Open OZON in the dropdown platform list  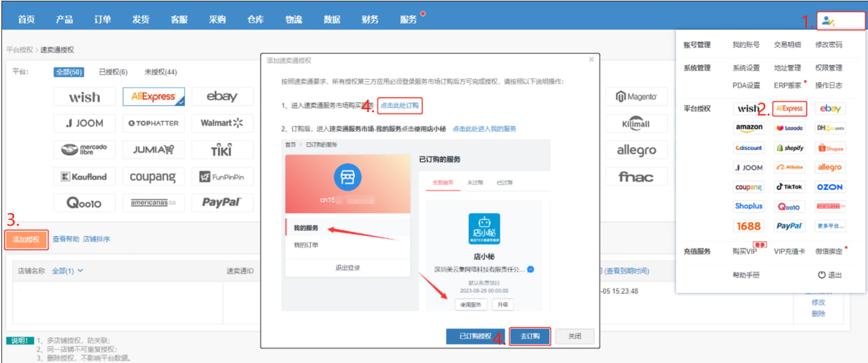(x=830, y=187)
